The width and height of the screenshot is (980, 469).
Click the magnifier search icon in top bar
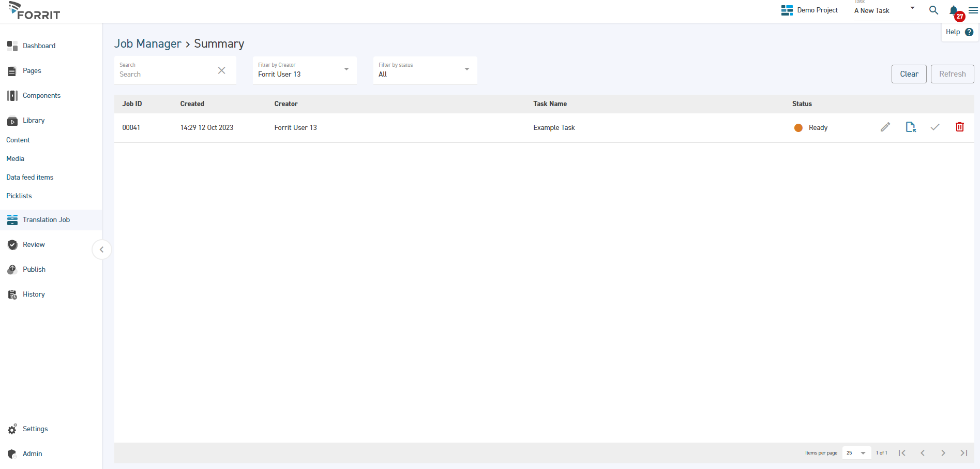click(x=933, y=10)
